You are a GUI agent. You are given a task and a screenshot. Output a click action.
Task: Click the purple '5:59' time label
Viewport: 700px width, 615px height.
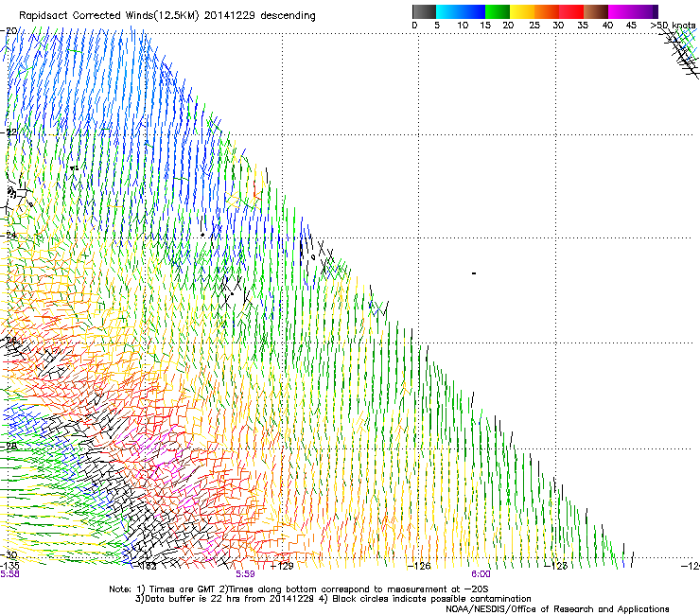pos(246,574)
